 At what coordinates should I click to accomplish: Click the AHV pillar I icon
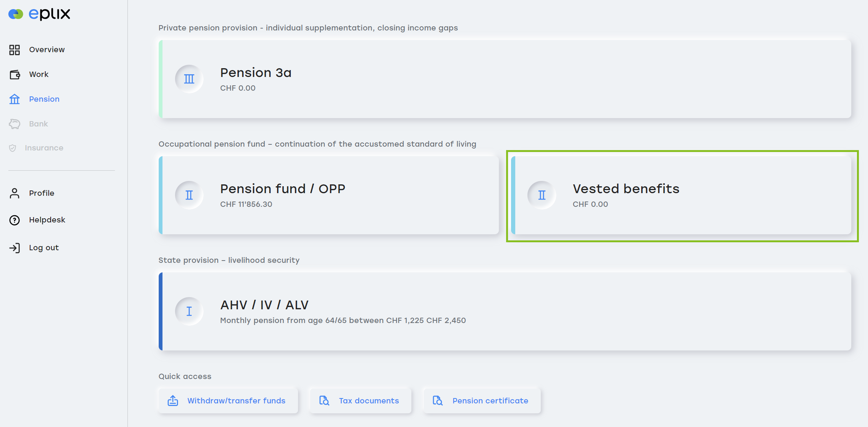[189, 312]
